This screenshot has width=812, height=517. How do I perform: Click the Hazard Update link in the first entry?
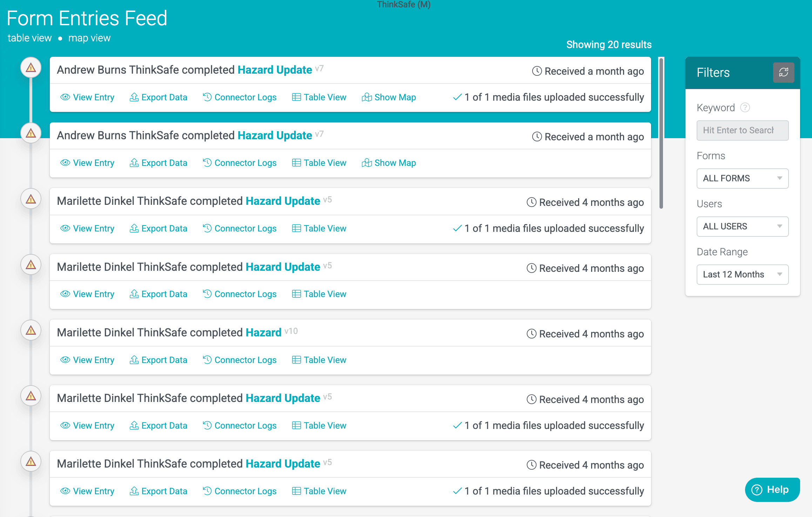pyautogui.click(x=275, y=70)
